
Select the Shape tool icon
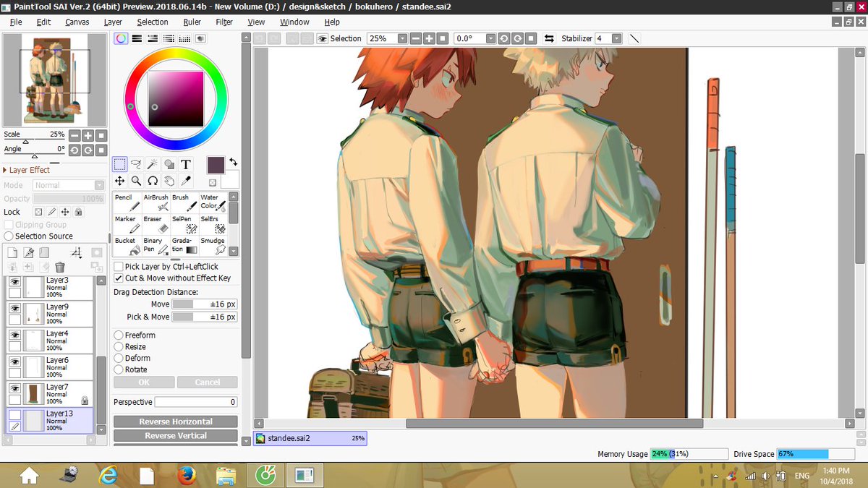[169, 165]
